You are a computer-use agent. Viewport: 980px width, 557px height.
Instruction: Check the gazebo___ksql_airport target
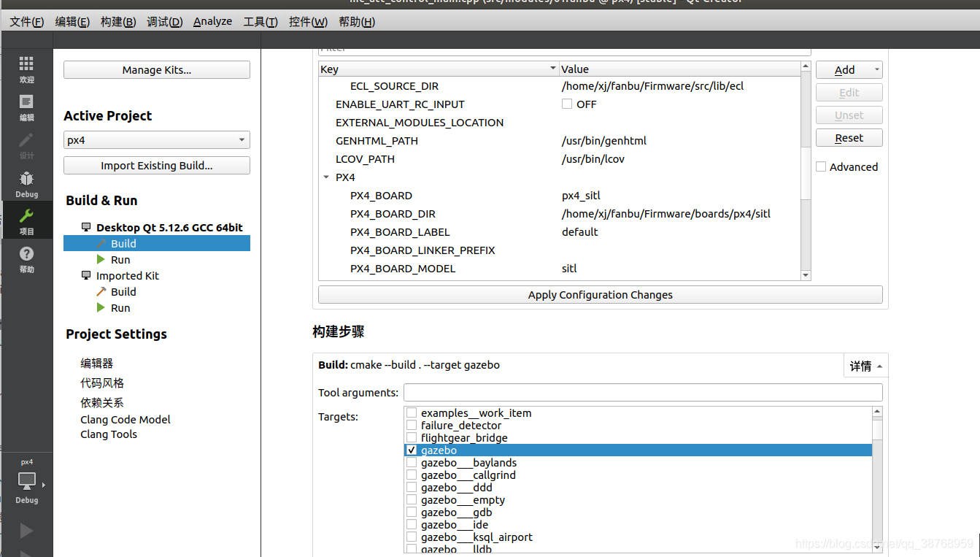(x=412, y=537)
